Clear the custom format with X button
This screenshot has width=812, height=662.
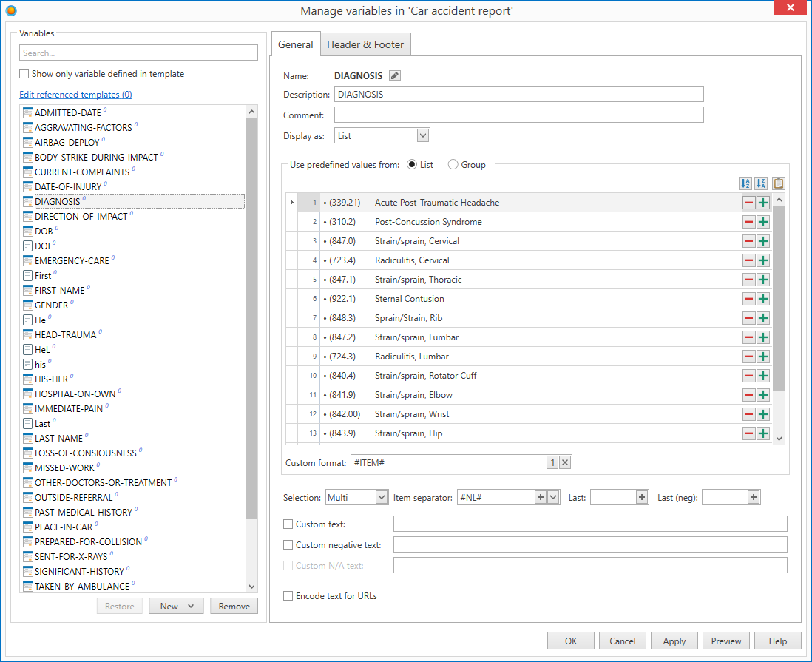tap(565, 462)
